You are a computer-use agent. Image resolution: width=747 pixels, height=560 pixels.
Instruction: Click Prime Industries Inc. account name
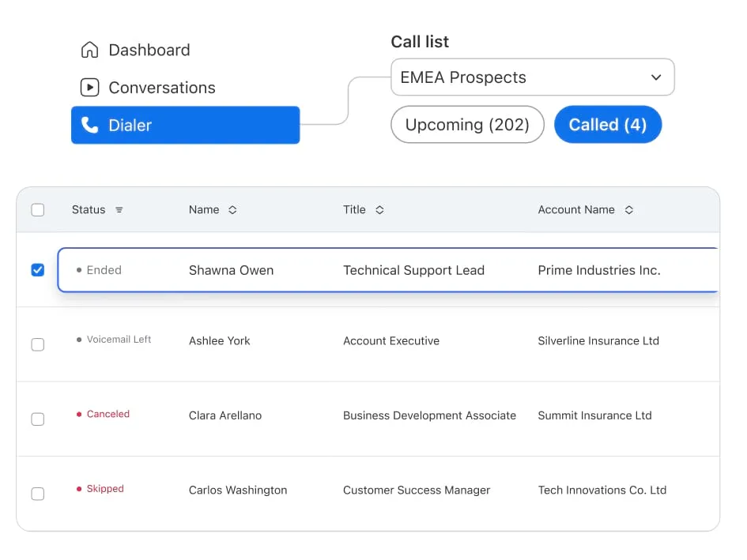[x=598, y=270]
